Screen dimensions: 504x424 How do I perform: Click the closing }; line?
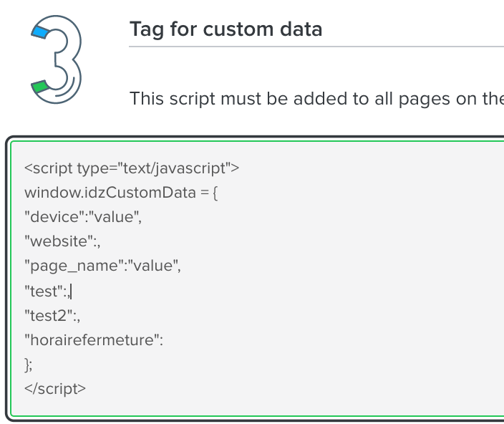click(29, 365)
